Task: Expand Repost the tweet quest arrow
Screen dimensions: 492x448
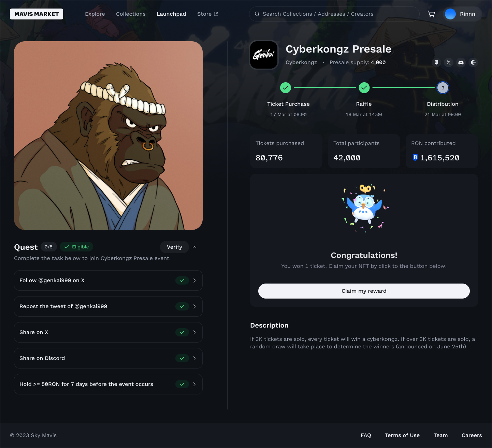Action: [194, 306]
